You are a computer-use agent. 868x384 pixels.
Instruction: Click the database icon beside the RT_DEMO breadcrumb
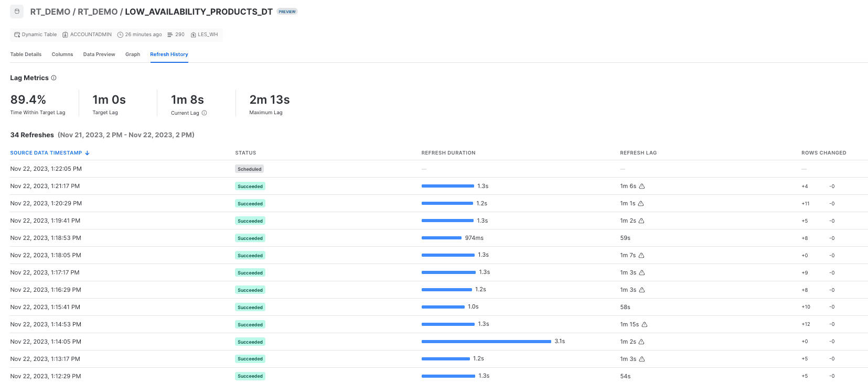pyautogui.click(x=17, y=11)
